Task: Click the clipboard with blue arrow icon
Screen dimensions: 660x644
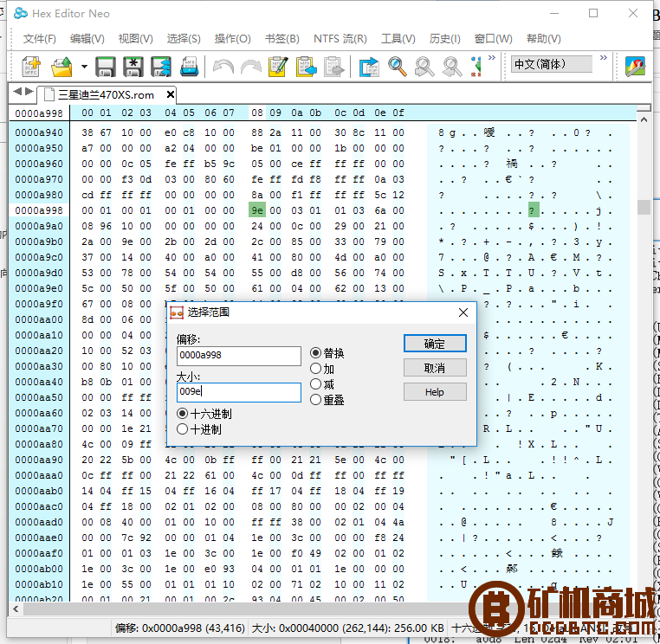Action: (307, 67)
